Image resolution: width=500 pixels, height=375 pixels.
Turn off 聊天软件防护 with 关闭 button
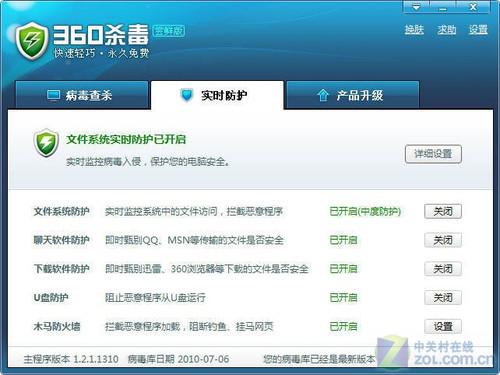tap(443, 240)
